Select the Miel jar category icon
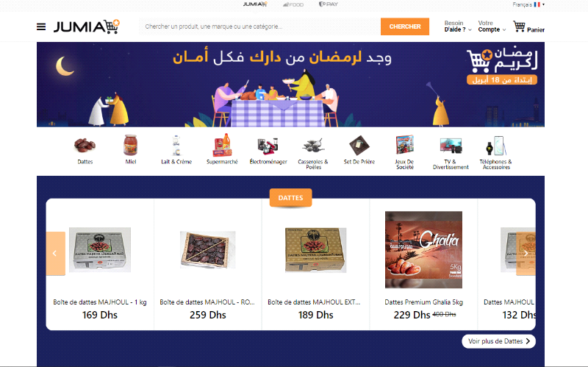This screenshot has width=588, height=367. [x=131, y=145]
